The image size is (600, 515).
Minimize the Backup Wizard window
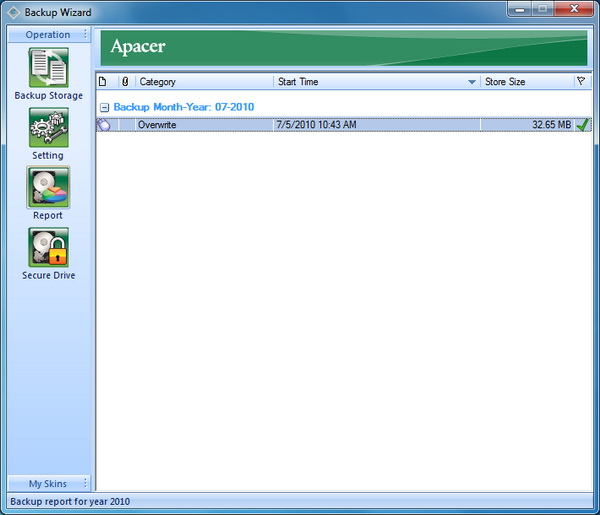520,9
